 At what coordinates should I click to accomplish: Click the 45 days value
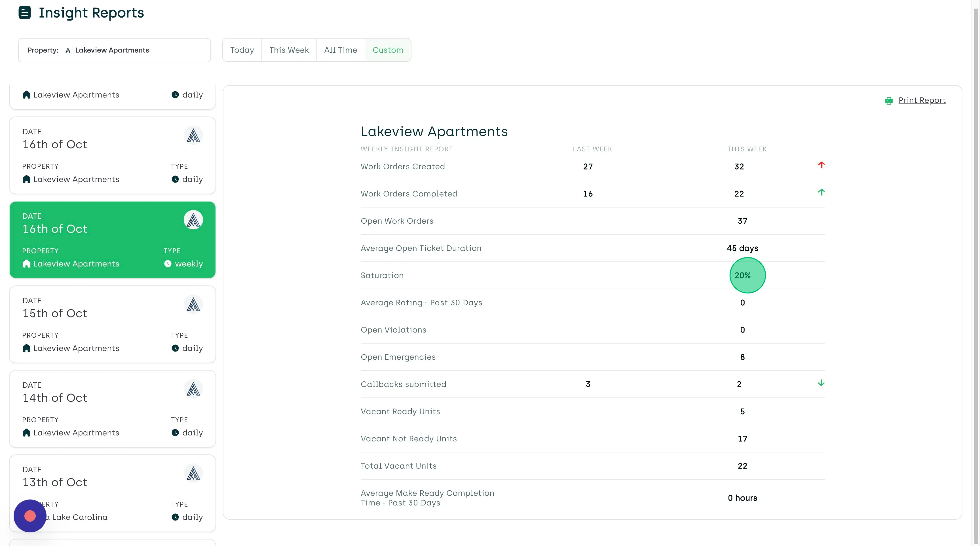tap(742, 248)
